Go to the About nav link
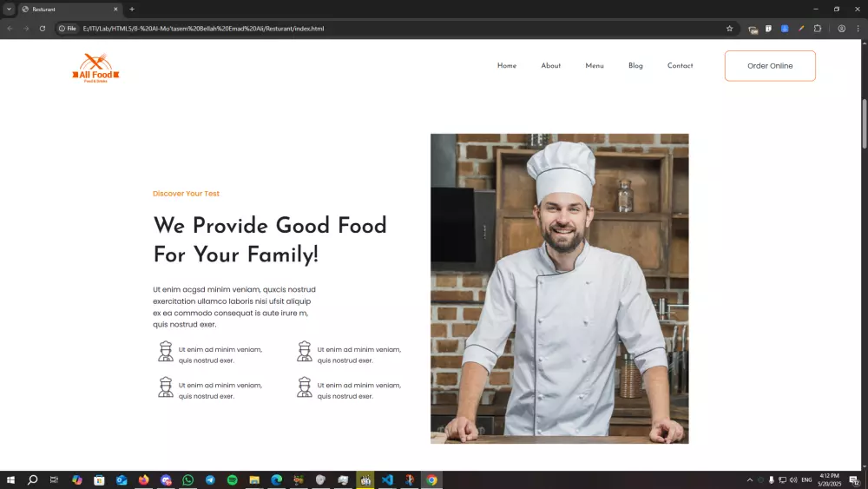This screenshot has width=868, height=489. tap(551, 66)
